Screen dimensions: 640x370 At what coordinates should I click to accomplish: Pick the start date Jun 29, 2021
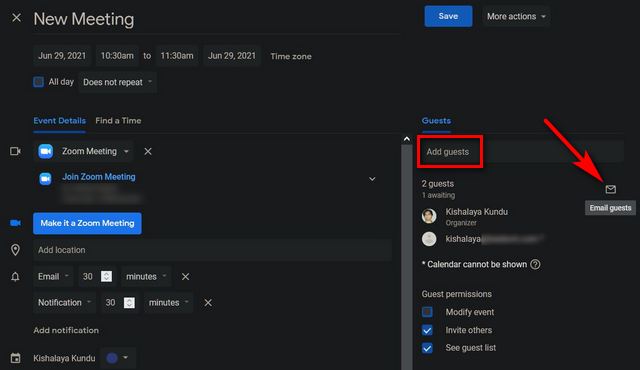(x=62, y=55)
